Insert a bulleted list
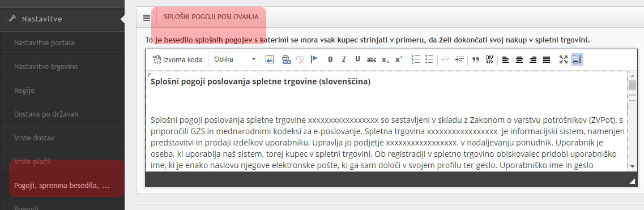This screenshot has height=210, width=644. [429, 59]
